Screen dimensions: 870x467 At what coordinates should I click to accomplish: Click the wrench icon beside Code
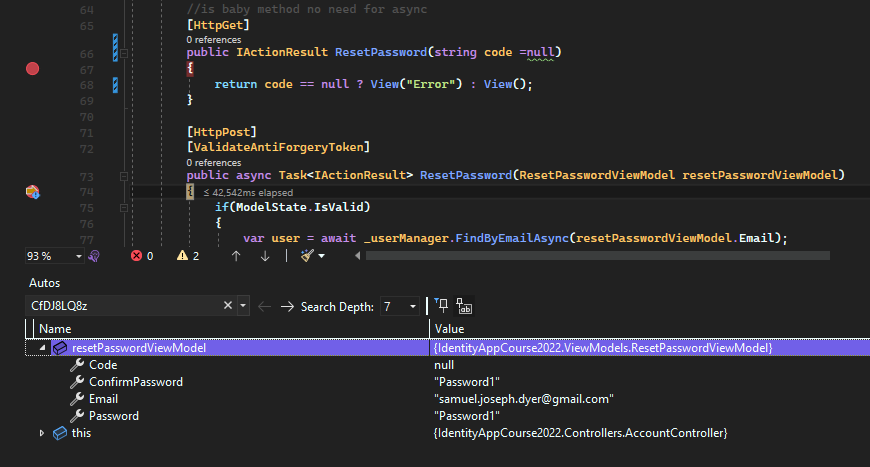point(77,365)
